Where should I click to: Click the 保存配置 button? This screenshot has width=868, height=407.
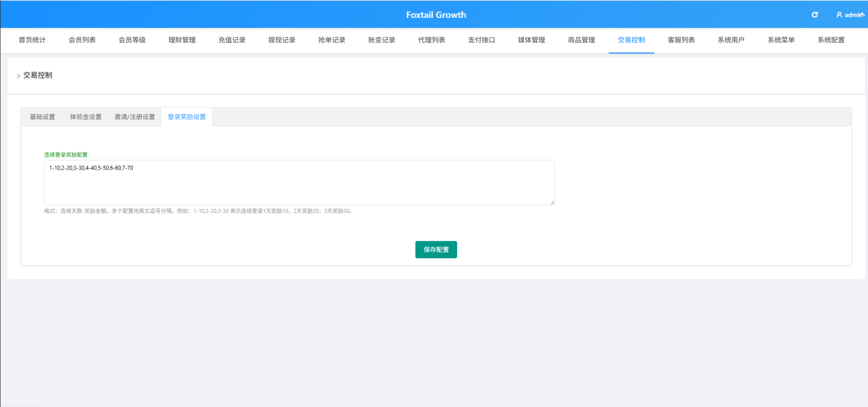[436, 250]
